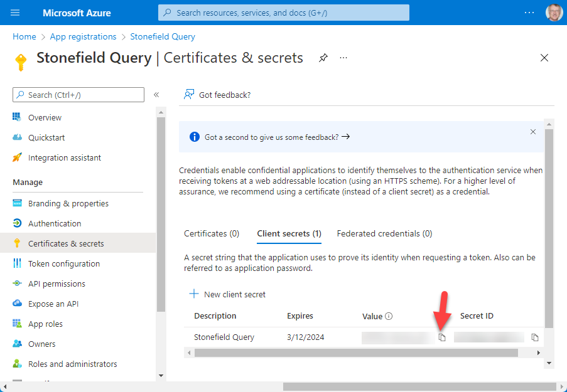The height and width of the screenshot is (392, 567).
Task: Open Token configuration page
Action: pyautogui.click(x=63, y=263)
